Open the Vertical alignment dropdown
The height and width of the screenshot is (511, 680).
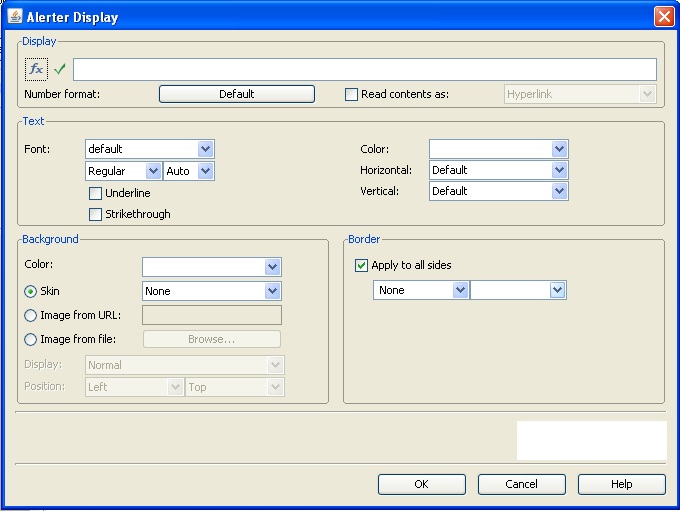point(499,191)
